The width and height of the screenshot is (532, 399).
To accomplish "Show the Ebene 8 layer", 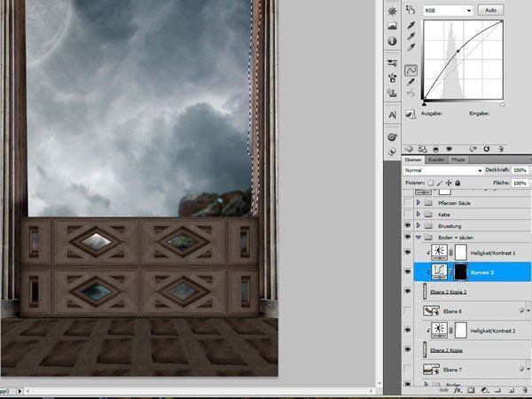I will tap(408, 310).
